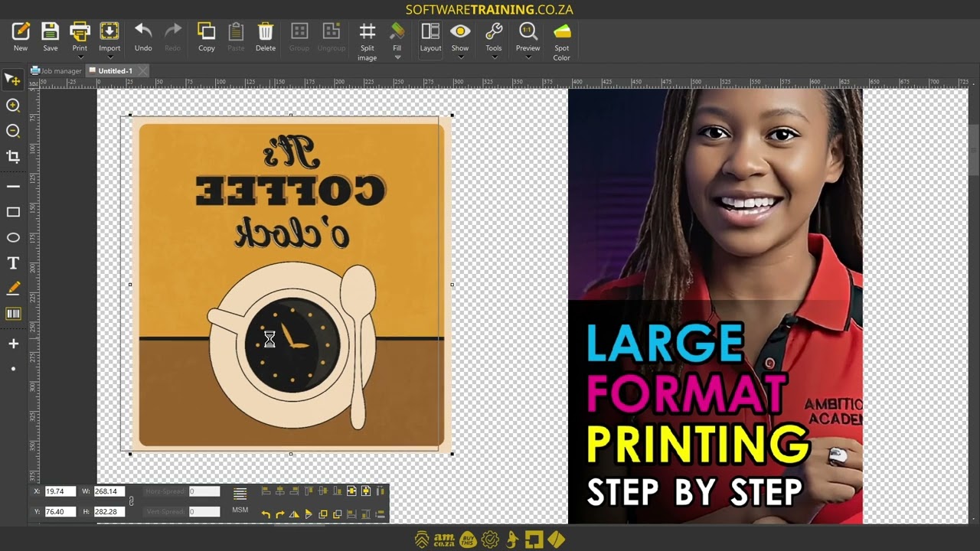Toggle the width-height aspect ratio lock
Viewport: 980px width, 551px height.
pos(131,501)
